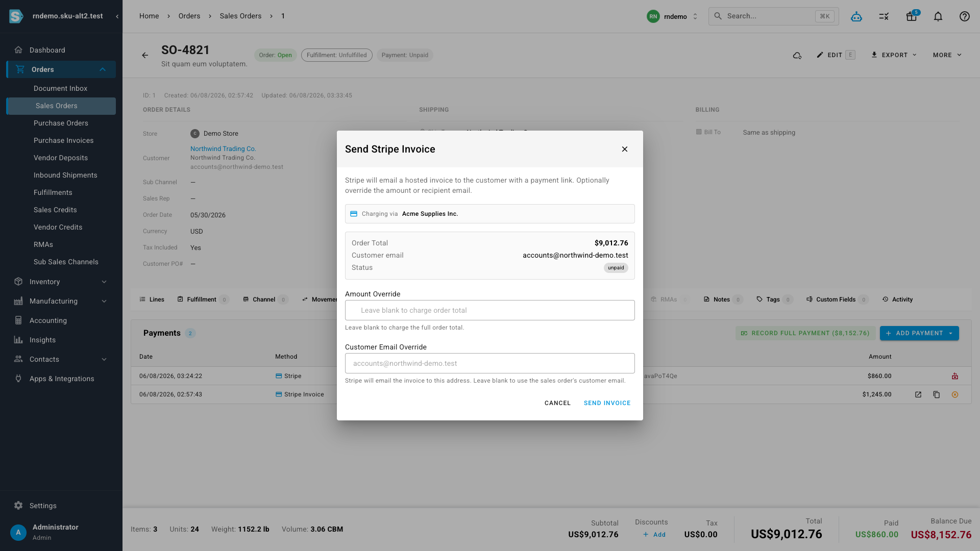
Task: Click the Payment: Unpaid status chip
Action: tap(405, 55)
